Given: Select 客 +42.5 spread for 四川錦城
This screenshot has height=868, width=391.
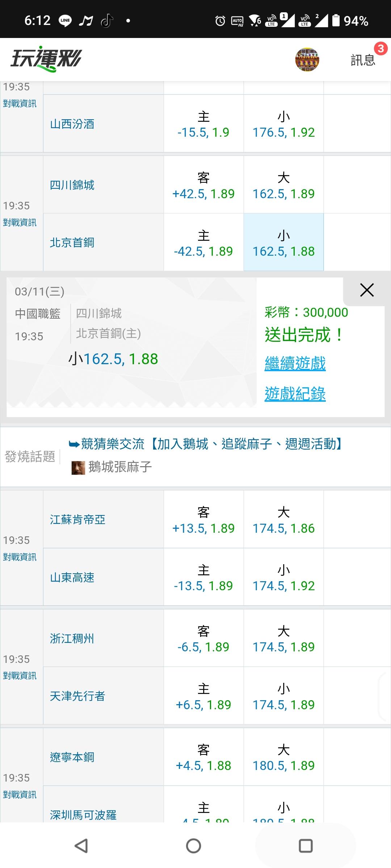Looking at the screenshot, I should coord(203,185).
